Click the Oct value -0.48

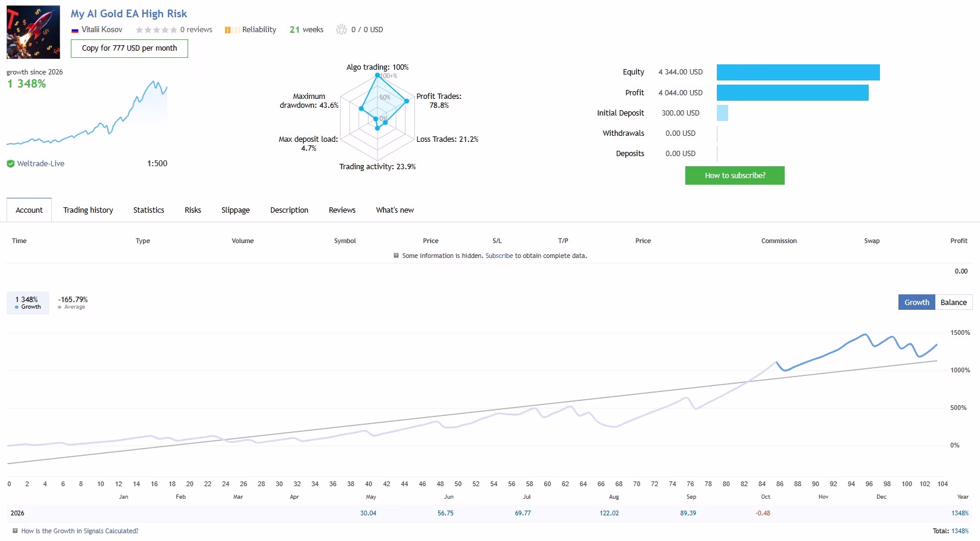(x=763, y=513)
